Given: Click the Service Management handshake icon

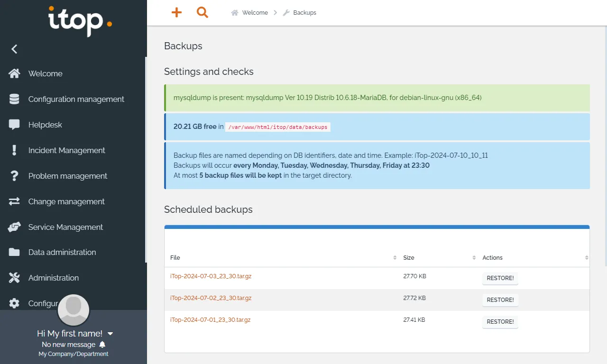Looking at the screenshot, I should (x=14, y=227).
